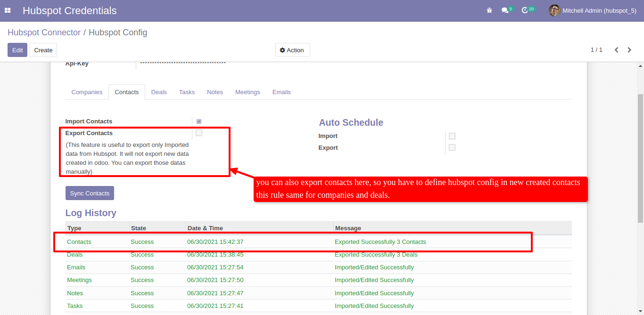Sort log by Type column header

(x=97, y=228)
